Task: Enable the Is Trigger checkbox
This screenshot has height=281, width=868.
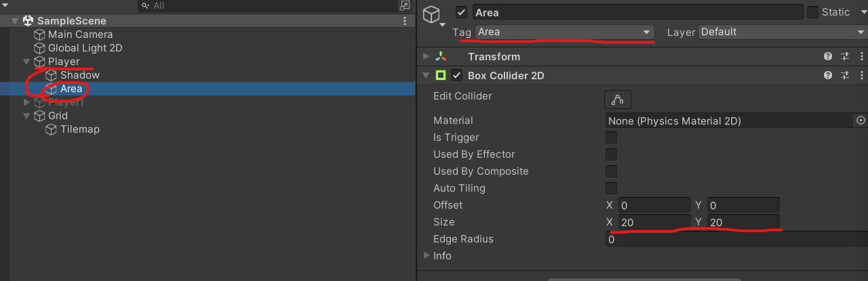Action: [611, 137]
